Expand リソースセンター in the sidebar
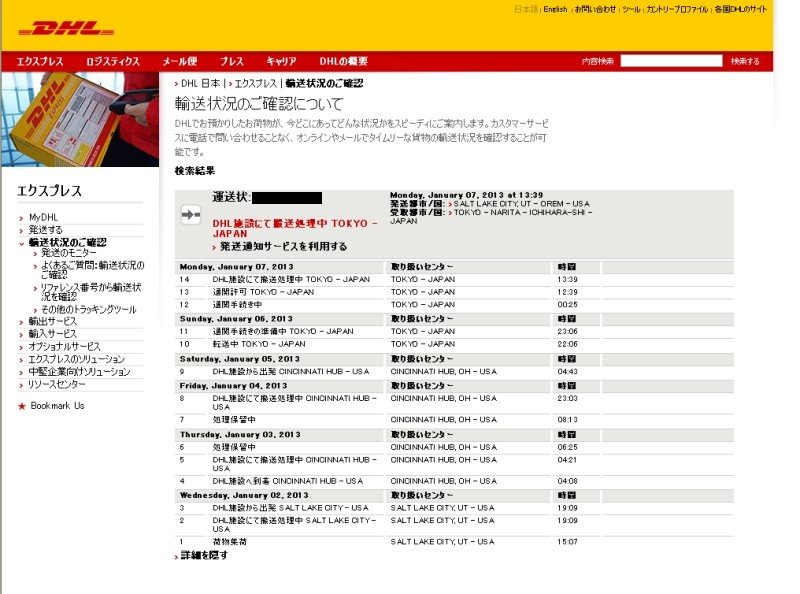The height and width of the screenshot is (594, 800). pyautogui.click(x=57, y=384)
